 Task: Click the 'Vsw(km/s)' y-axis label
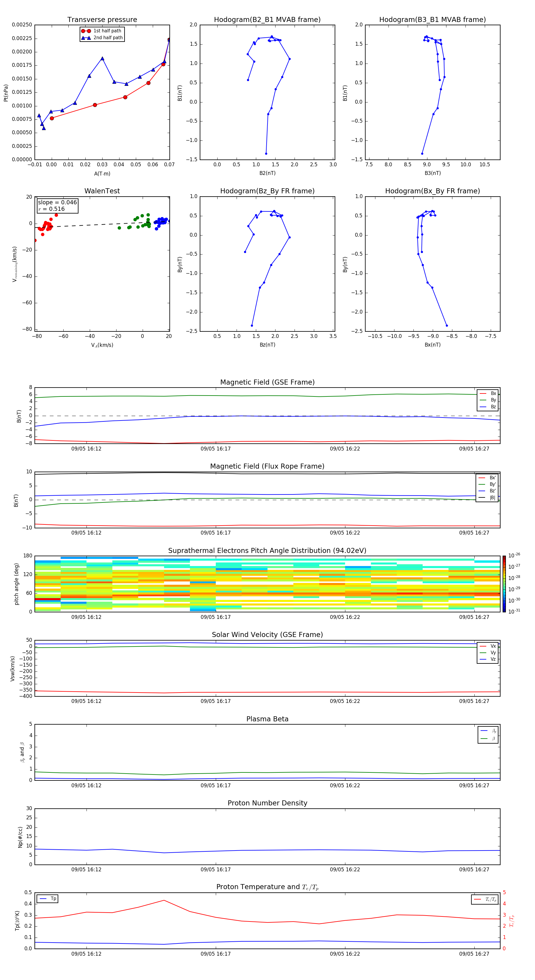12,668
